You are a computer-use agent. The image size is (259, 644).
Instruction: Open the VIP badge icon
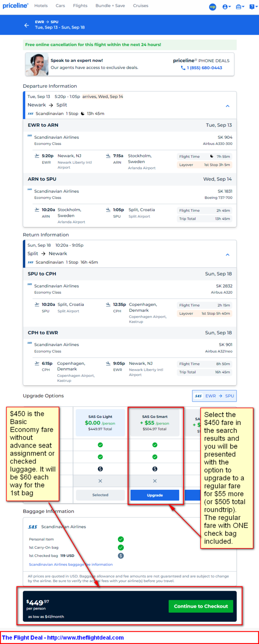coord(213,7)
